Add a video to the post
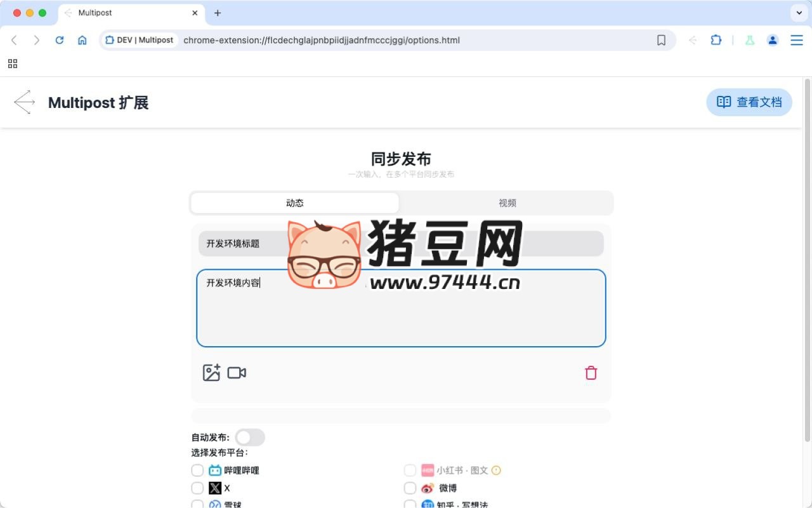 coord(237,373)
